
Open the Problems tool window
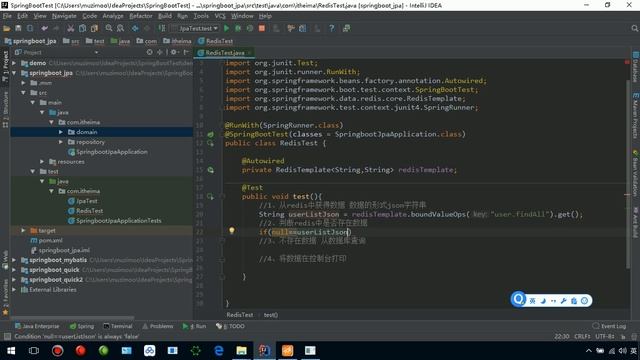[x=158, y=326]
